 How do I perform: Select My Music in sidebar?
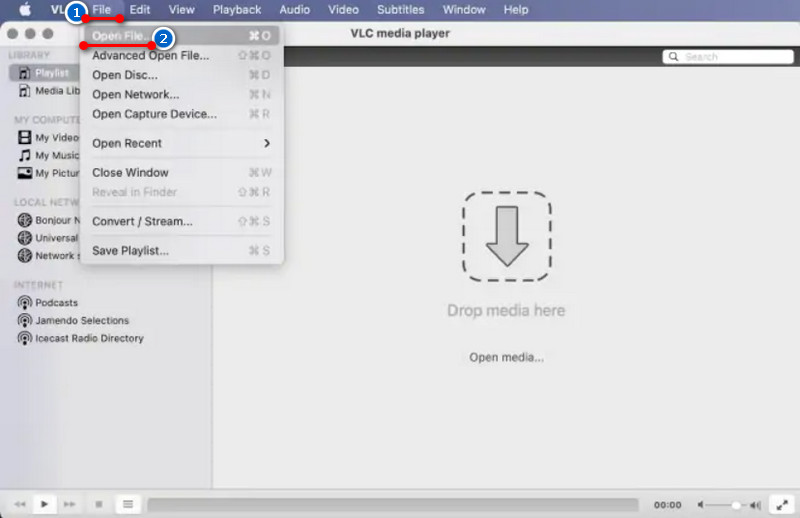49,155
